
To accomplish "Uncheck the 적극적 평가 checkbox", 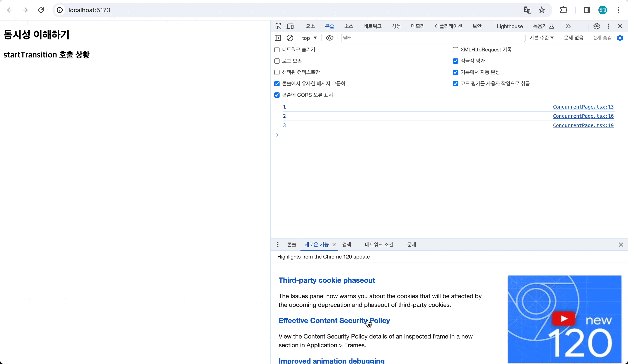I will (x=455, y=61).
